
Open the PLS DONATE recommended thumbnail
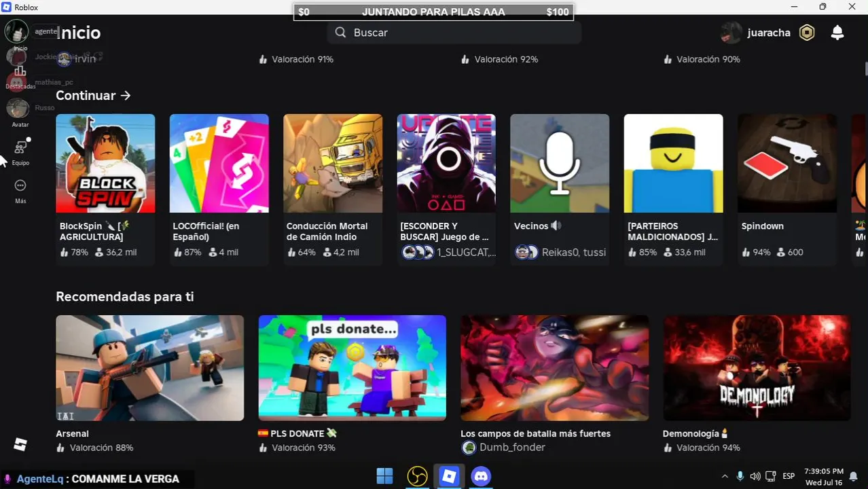pos(352,367)
